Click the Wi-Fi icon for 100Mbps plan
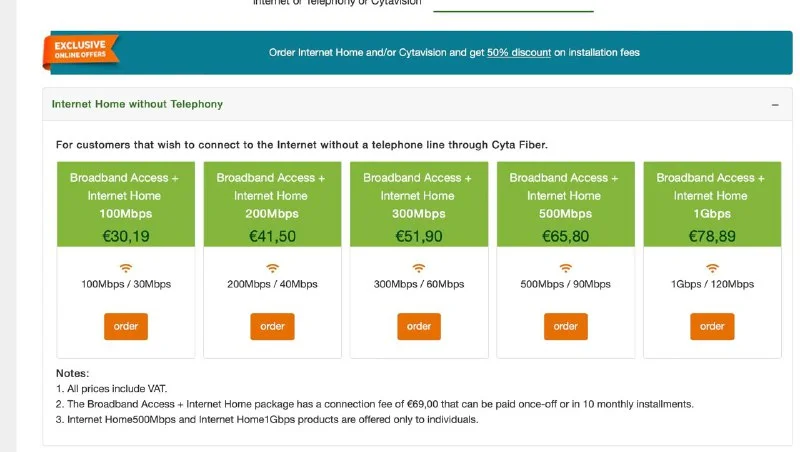This screenshot has height=452, width=800. coord(126,268)
